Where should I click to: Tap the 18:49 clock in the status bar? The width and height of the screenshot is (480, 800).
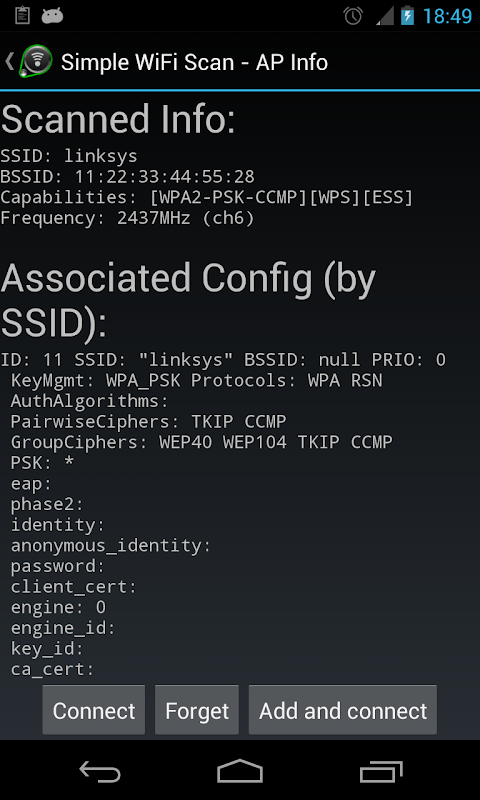pos(447,16)
